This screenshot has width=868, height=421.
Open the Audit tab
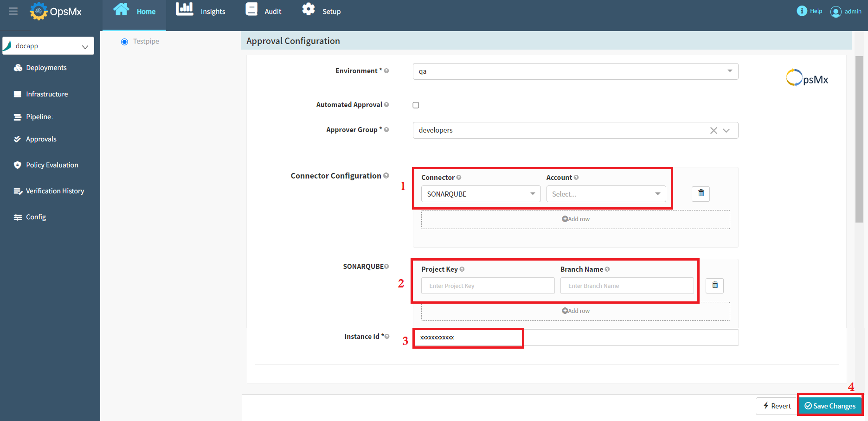coord(264,12)
